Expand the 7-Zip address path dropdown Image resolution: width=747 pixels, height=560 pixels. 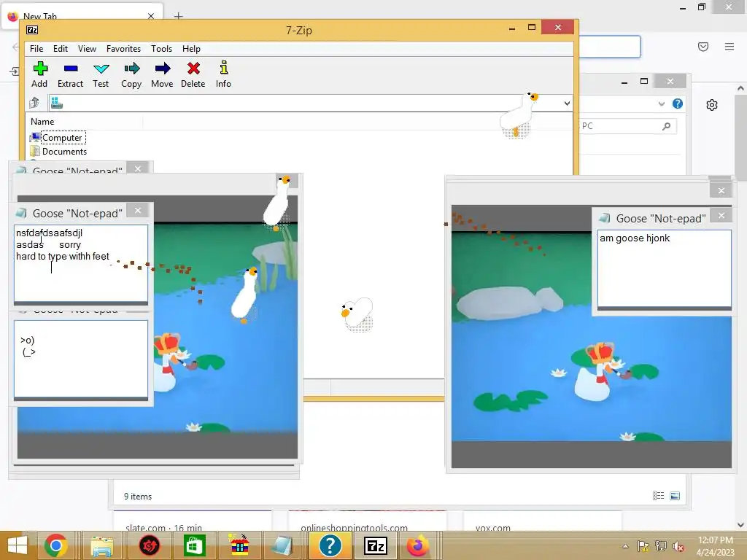click(566, 104)
